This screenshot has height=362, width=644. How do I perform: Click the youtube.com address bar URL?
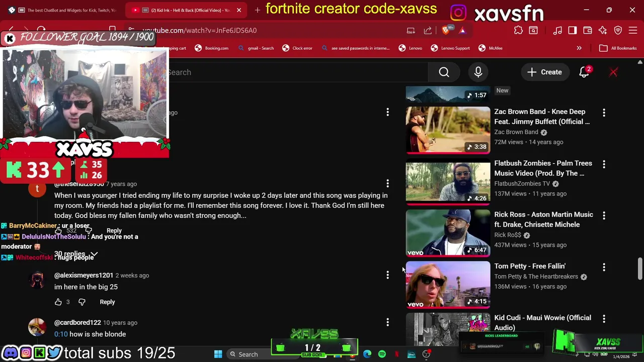pyautogui.click(x=199, y=31)
